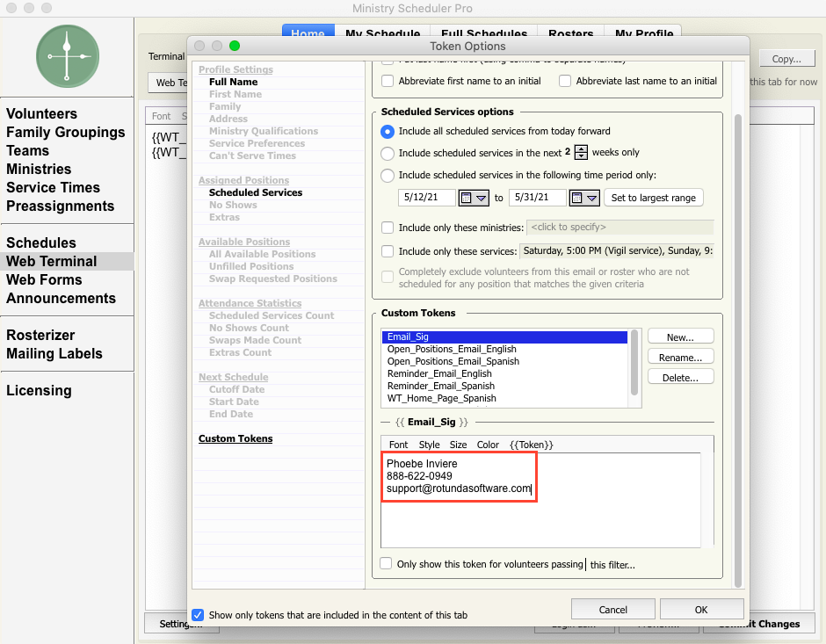Click the weeks number stepper arrows
The image size is (826, 644).
point(581,152)
